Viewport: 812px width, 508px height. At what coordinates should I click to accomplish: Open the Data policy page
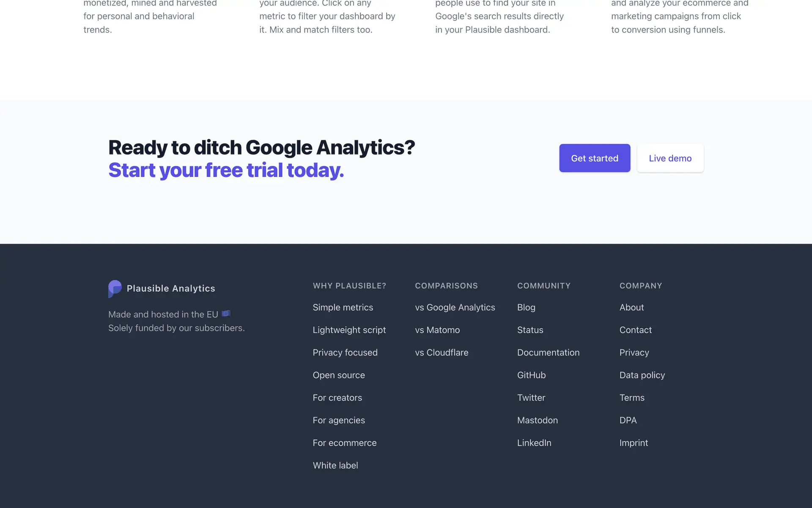pos(642,375)
